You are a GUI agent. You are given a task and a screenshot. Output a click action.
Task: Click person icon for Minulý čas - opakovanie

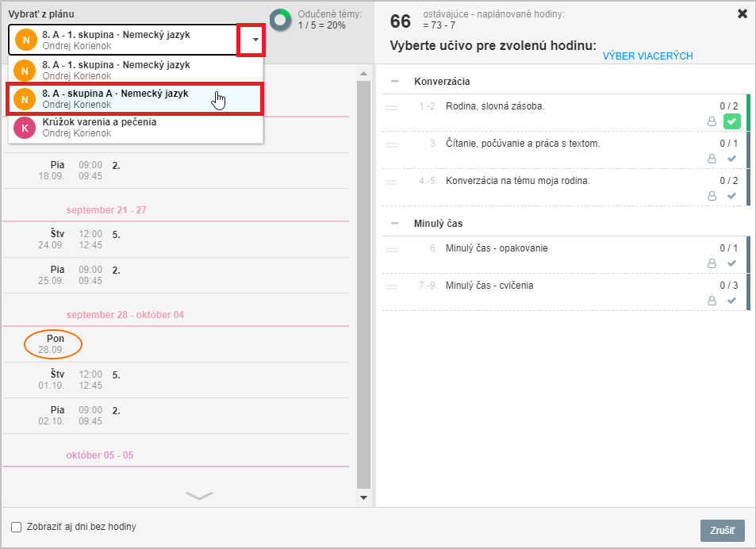point(712,263)
